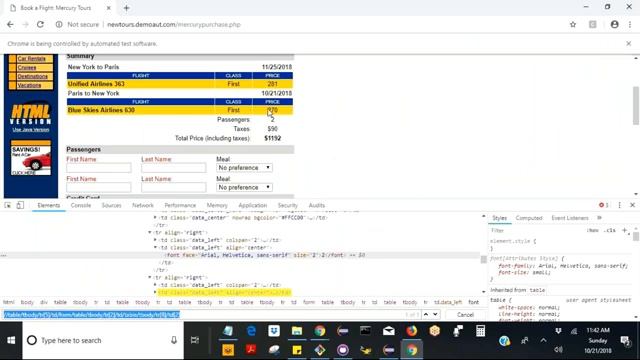Open the Calculator from the taskbar
The width and height of the screenshot is (640, 360).
tap(480, 331)
